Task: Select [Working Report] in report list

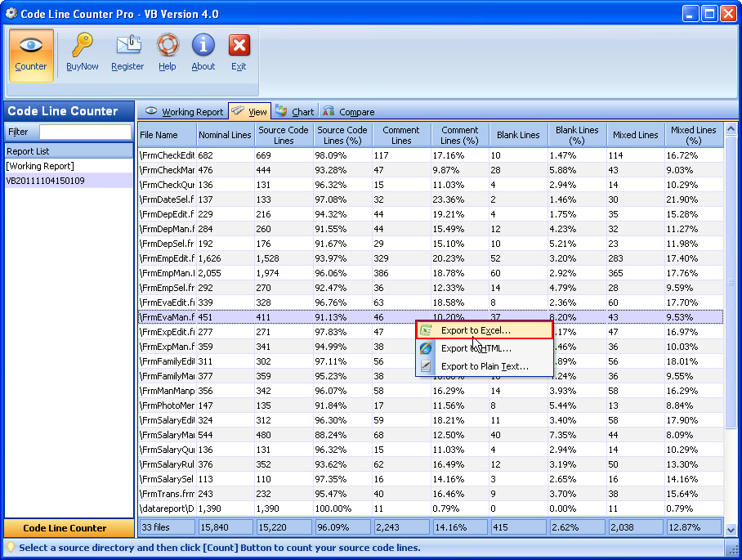Action: coord(69,166)
